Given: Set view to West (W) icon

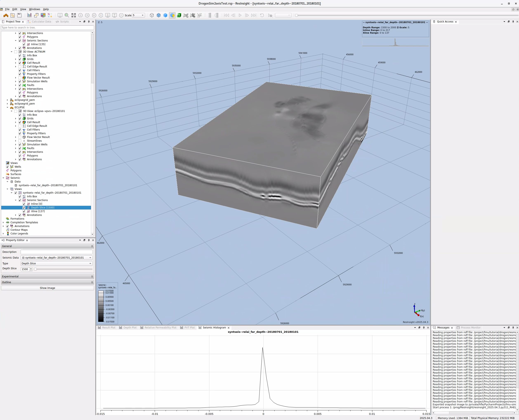Looking at the screenshot, I should pos(94,15).
